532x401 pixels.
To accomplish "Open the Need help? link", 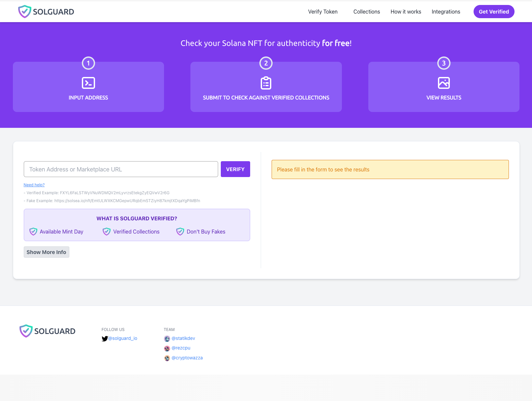I will click(34, 185).
